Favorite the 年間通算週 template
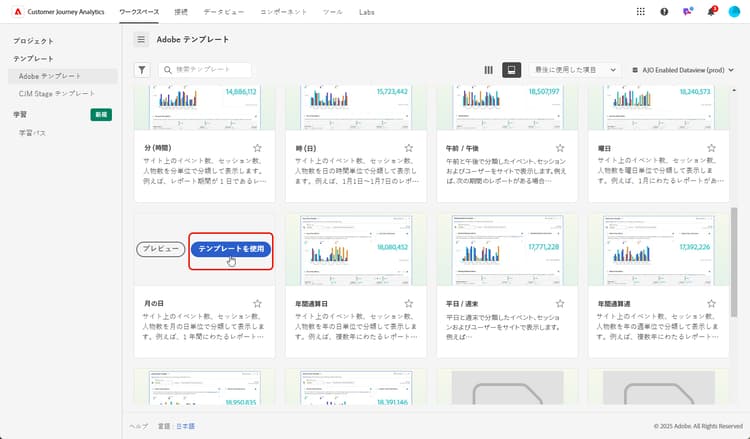 click(x=711, y=303)
